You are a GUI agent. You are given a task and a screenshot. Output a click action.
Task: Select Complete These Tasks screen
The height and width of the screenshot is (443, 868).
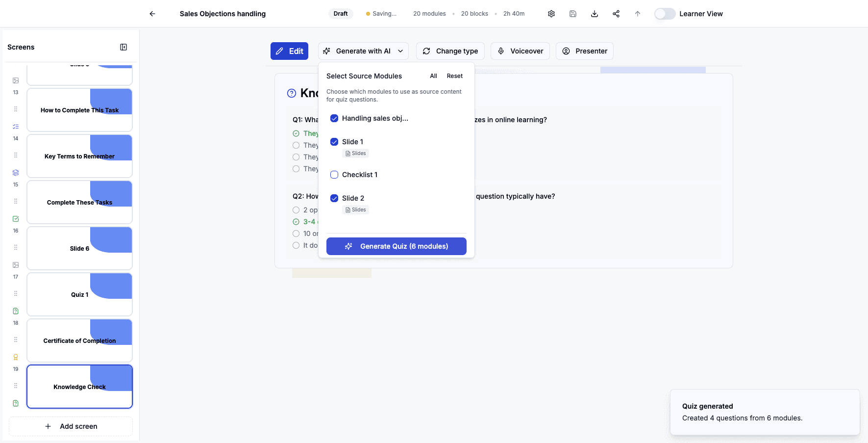(x=79, y=202)
